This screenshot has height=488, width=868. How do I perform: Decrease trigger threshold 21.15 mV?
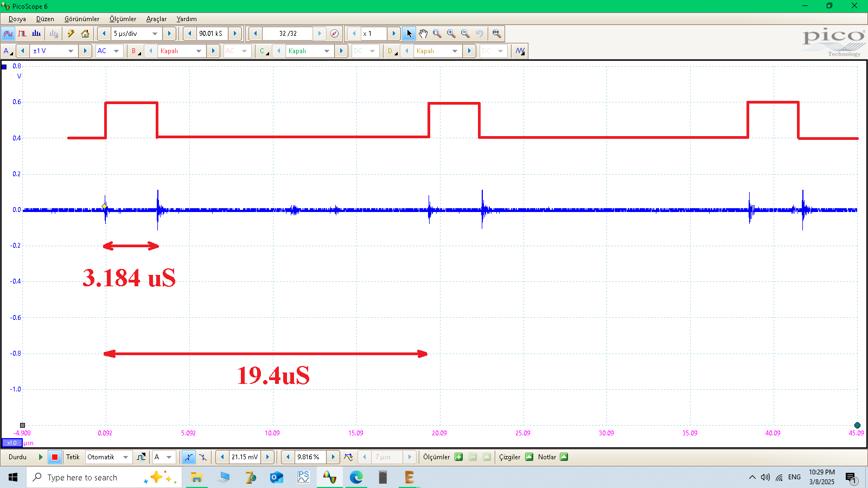point(222,457)
